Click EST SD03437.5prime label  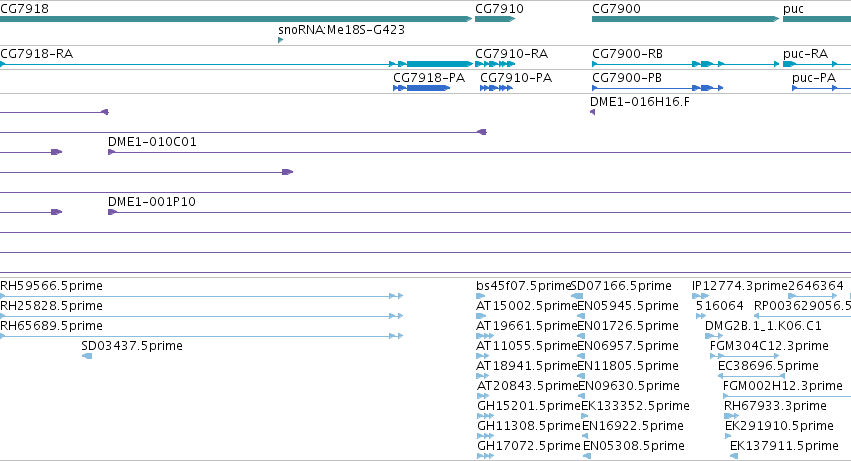point(132,346)
